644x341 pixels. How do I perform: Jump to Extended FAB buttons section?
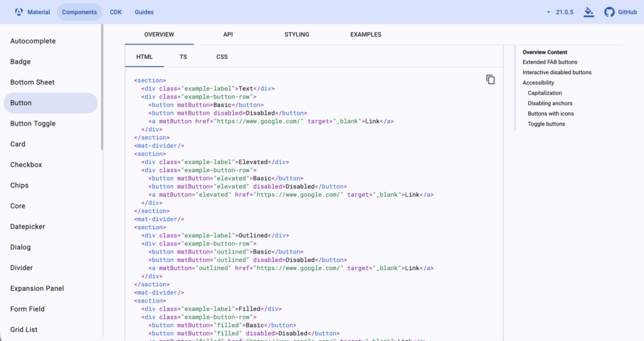click(x=550, y=62)
